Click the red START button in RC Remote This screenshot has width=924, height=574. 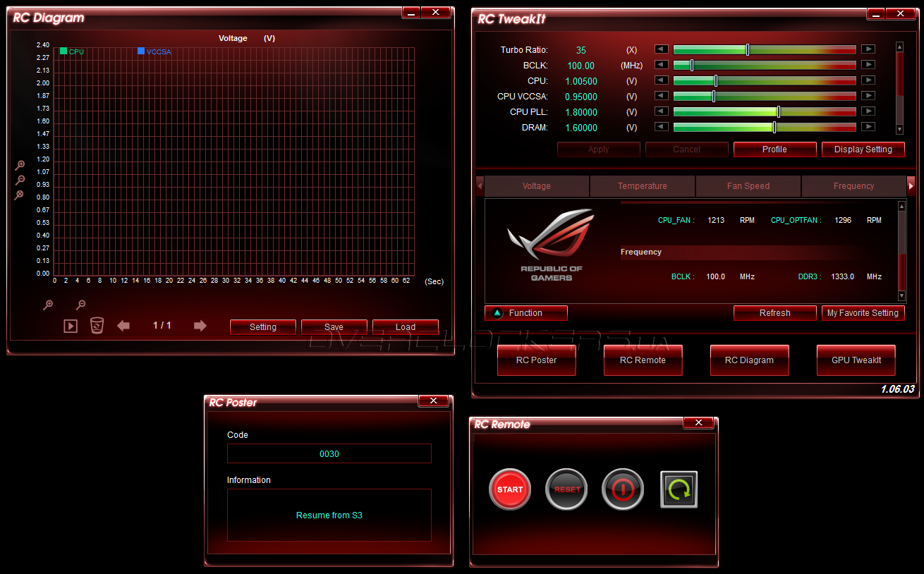(510, 489)
